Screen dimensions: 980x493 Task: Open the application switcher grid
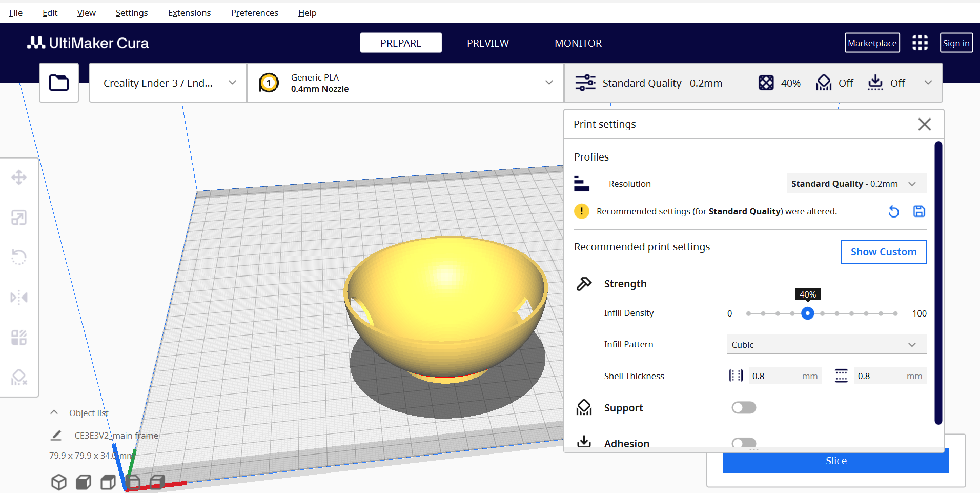click(x=920, y=43)
